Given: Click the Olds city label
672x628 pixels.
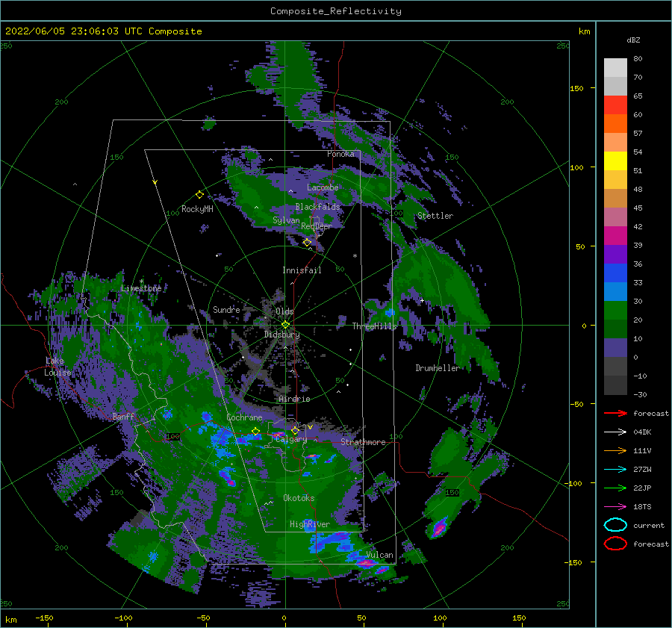Looking at the screenshot, I should 284,311.
